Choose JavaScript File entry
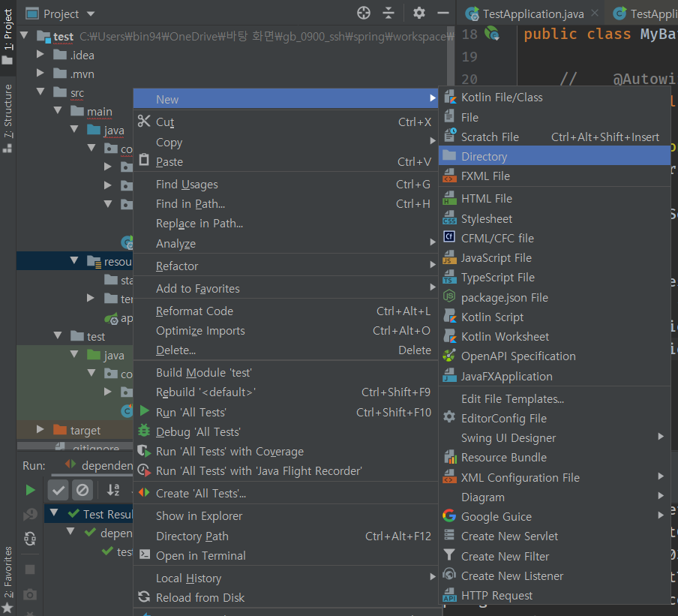This screenshot has height=616, width=678. tap(554, 258)
